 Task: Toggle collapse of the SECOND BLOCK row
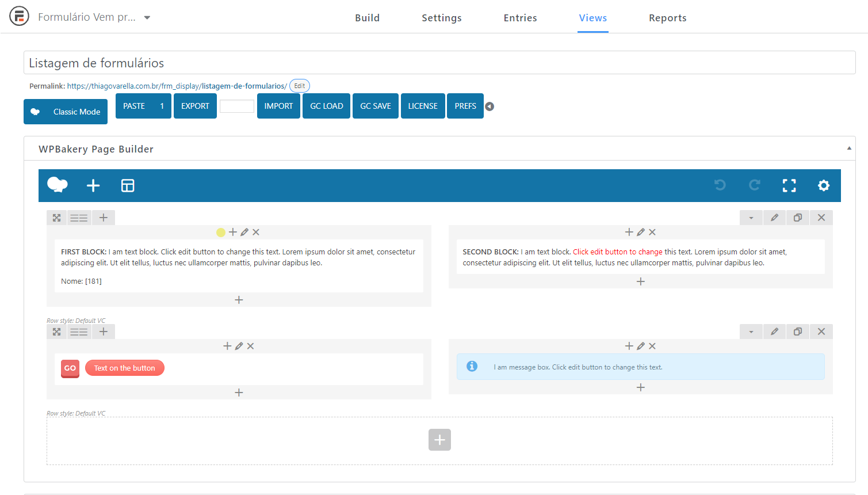(x=751, y=218)
